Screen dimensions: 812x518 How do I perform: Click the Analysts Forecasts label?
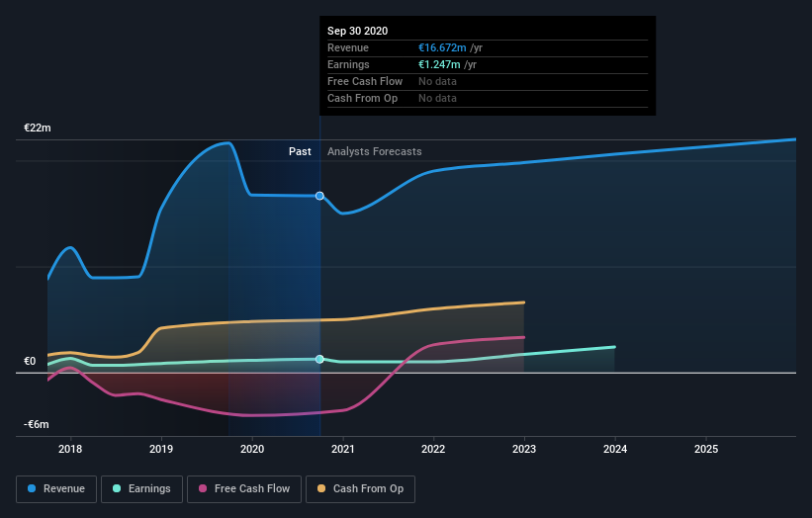(x=375, y=151)
